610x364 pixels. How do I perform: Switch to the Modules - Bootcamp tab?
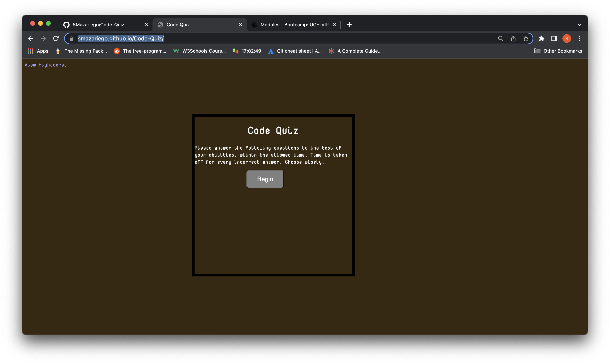(294, 25)
